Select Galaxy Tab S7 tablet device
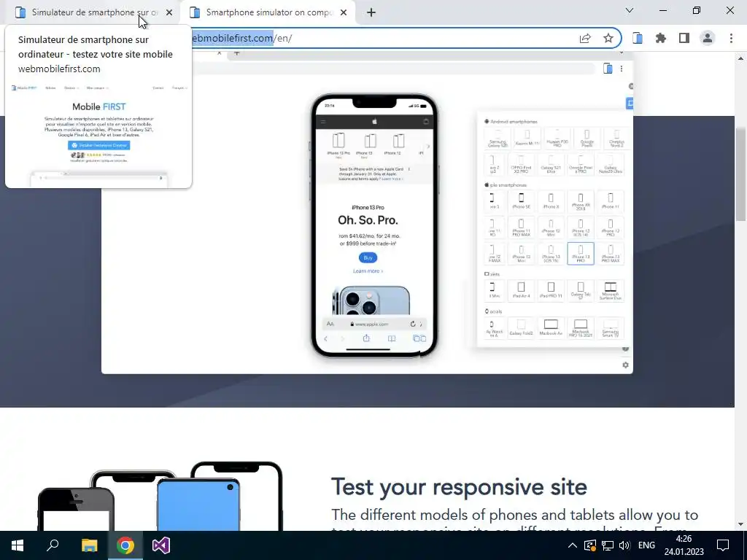 click(581, 290)
